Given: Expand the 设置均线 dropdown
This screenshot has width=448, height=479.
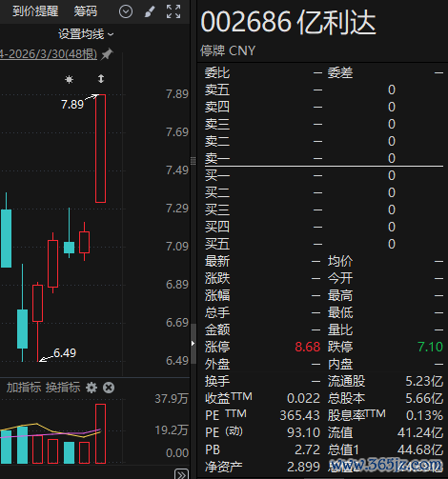Looking at the screenshot, I should coord(86,34).
